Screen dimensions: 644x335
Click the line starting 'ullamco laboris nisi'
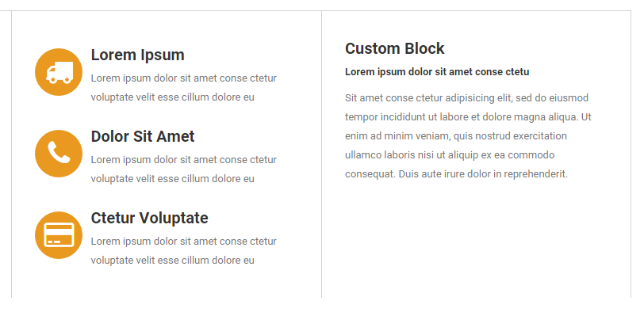tap(450, 155)
